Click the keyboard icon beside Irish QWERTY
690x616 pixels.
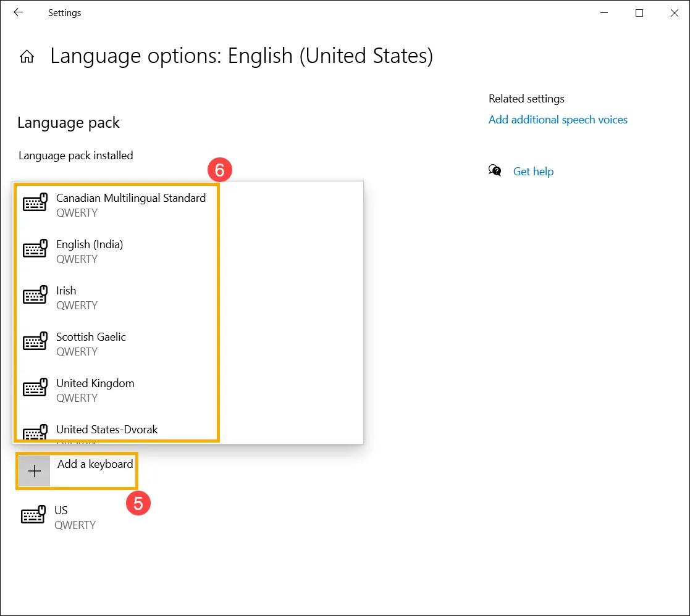35,295
